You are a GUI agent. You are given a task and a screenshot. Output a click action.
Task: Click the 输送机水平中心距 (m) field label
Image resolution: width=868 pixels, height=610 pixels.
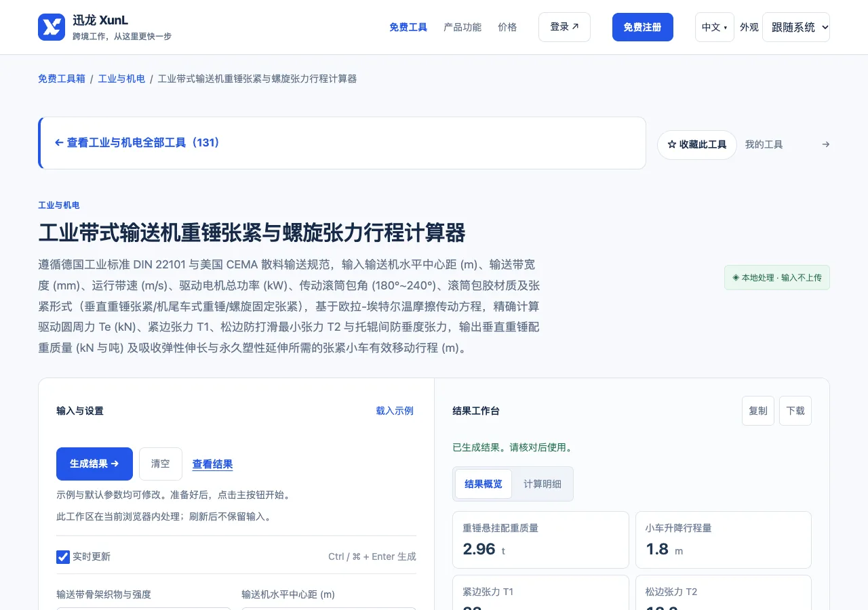point(288,594)
